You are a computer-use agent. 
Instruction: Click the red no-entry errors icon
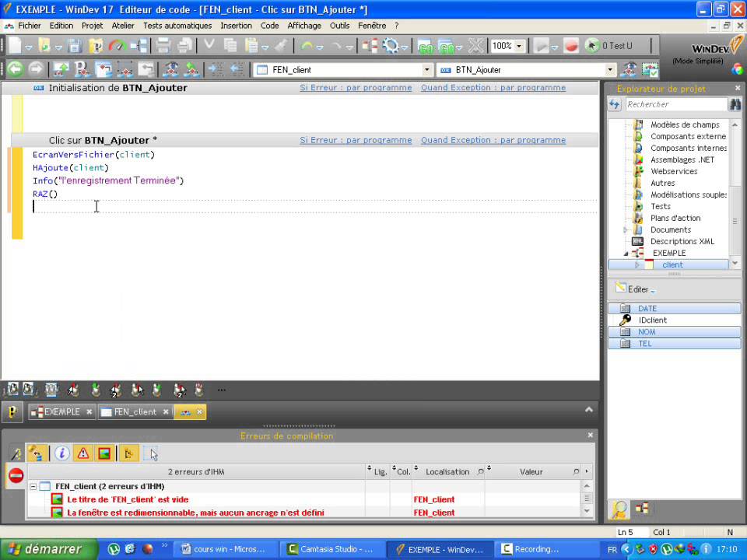(16, 475)
